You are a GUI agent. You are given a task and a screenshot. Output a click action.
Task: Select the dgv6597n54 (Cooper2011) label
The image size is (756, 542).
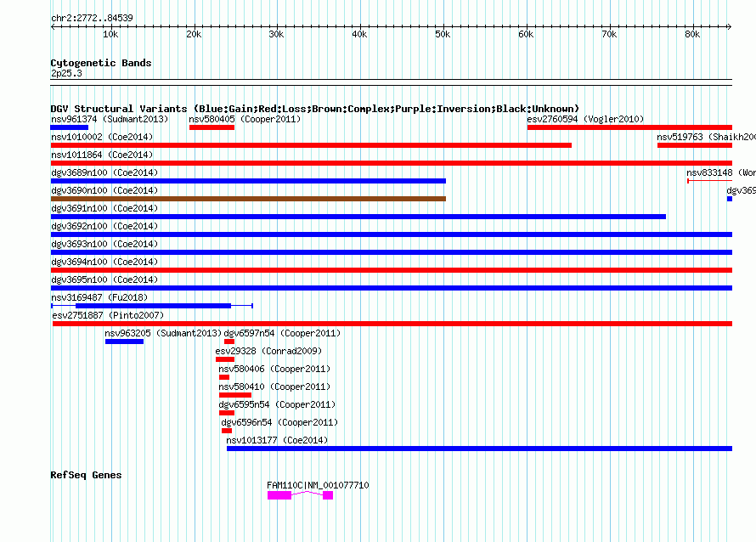point(282,333)
